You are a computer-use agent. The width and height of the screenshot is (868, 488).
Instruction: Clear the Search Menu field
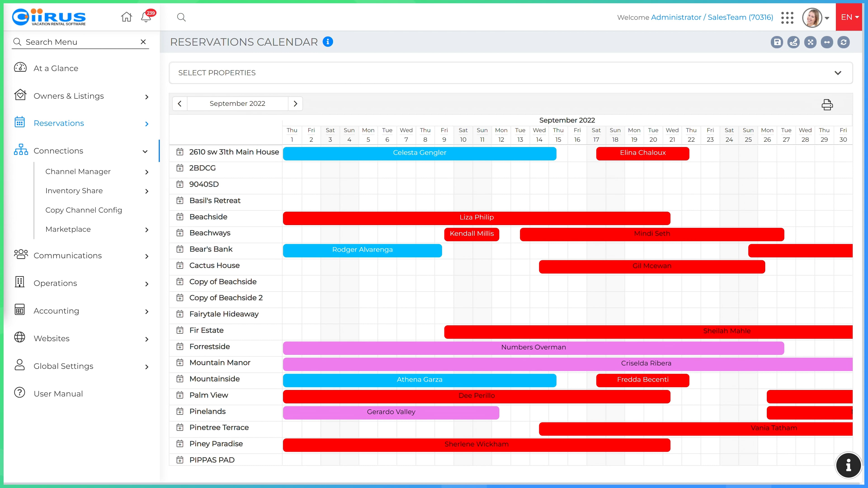tap(143, 42)
